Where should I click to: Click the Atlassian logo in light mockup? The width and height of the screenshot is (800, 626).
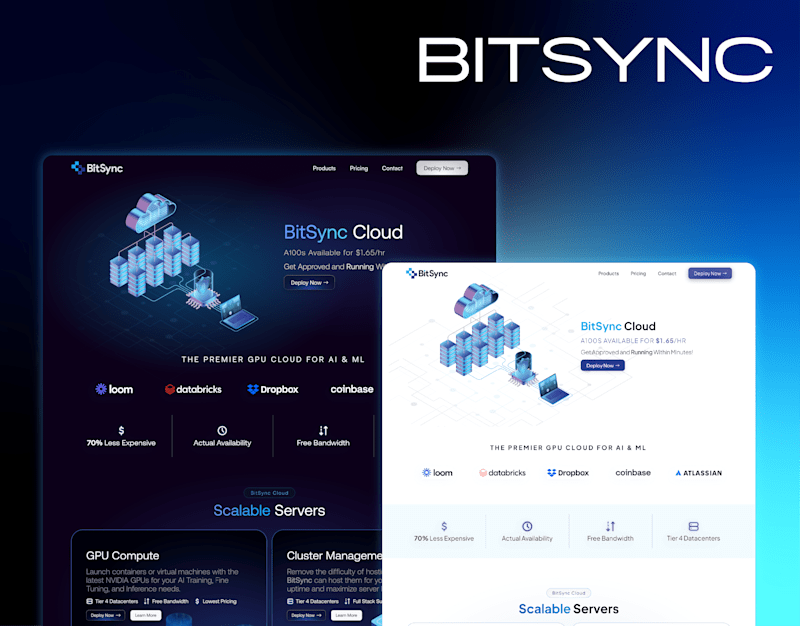click(x=698, y=473)
